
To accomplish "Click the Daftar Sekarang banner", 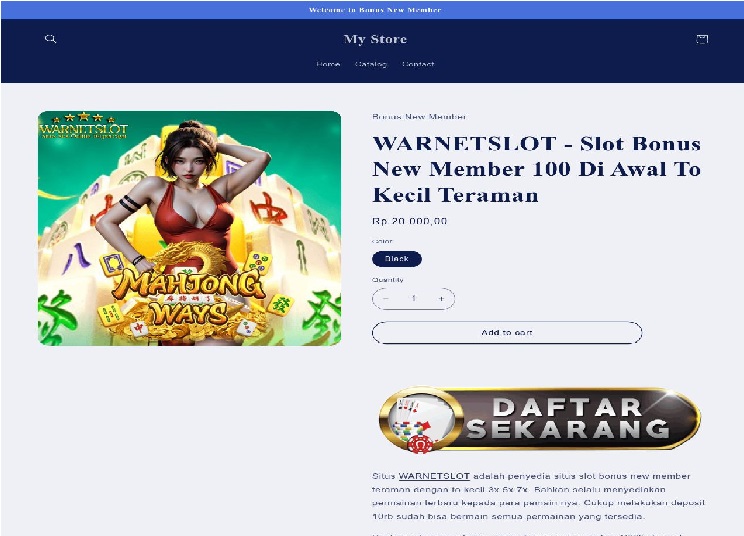I will coord(540,419).
